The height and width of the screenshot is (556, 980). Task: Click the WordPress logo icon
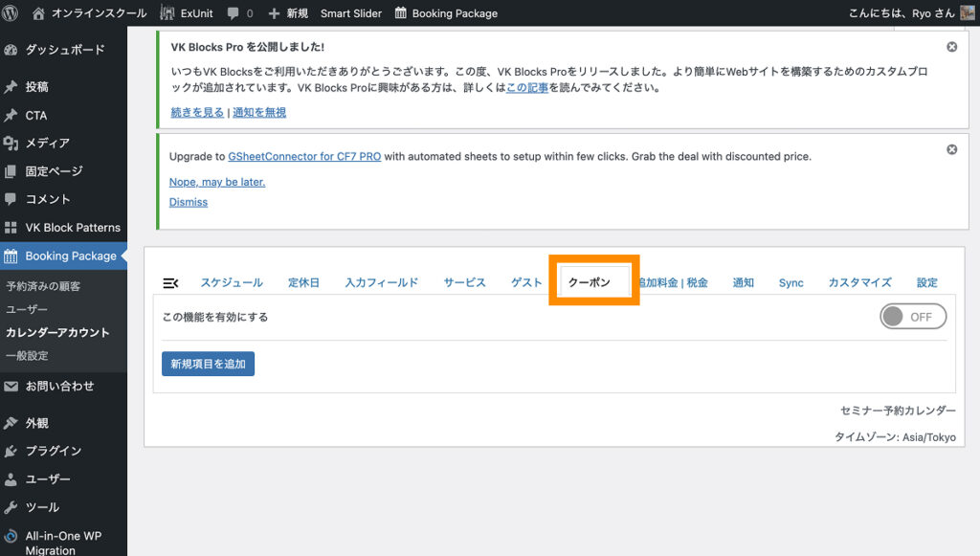tap(12, 13)
